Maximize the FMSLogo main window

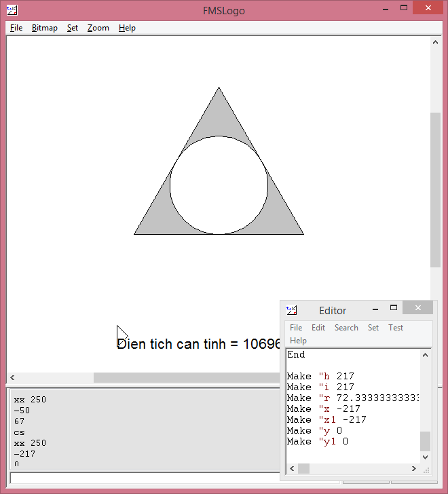click(404, 8)
